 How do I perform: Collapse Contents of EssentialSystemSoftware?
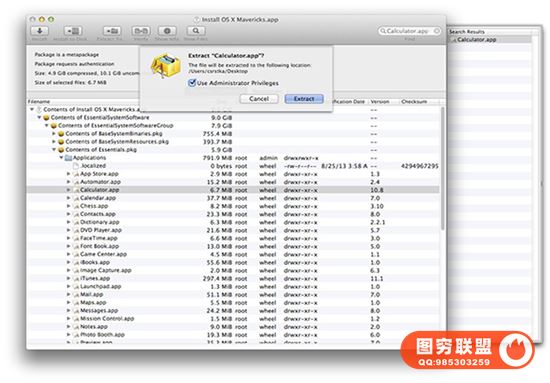point(39,117)
